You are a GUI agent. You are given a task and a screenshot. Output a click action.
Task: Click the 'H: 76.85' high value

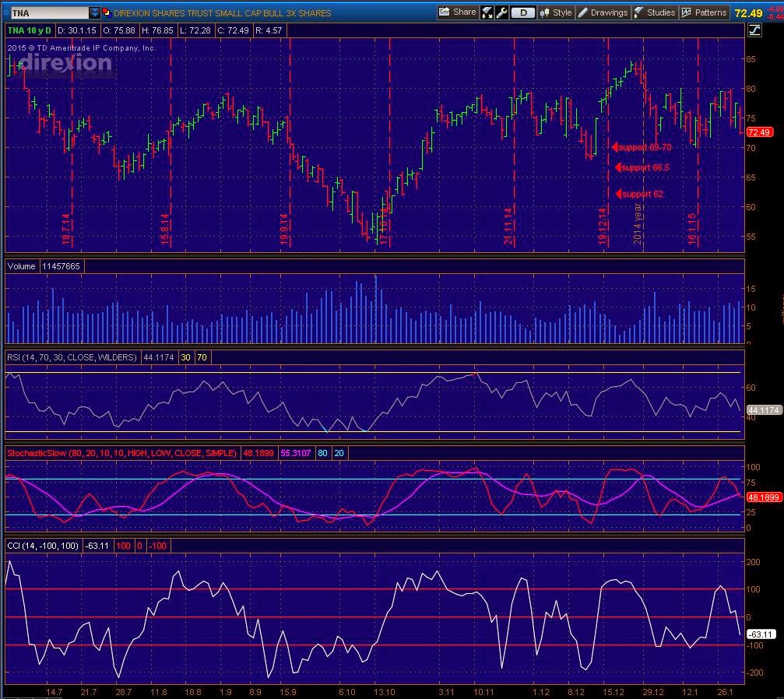click(x=157, y=30)
